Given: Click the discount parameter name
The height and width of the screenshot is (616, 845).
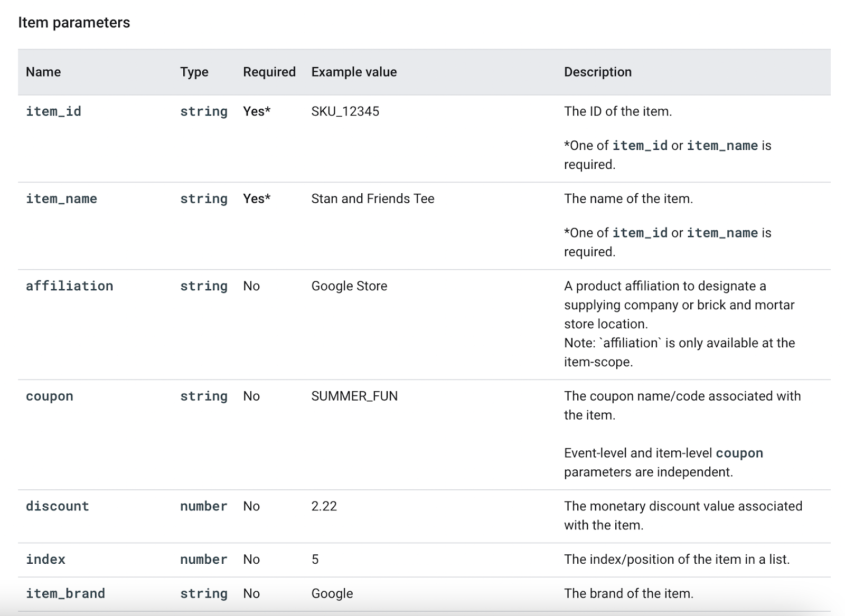Looking at the screenshot, I should pyautogui.click(x=58, y=506).
